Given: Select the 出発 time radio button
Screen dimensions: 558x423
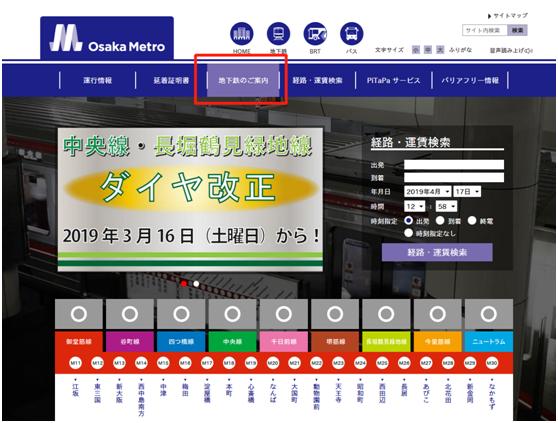Looking at the screenshot, I should pyautogui.click(x=409, y=221).
